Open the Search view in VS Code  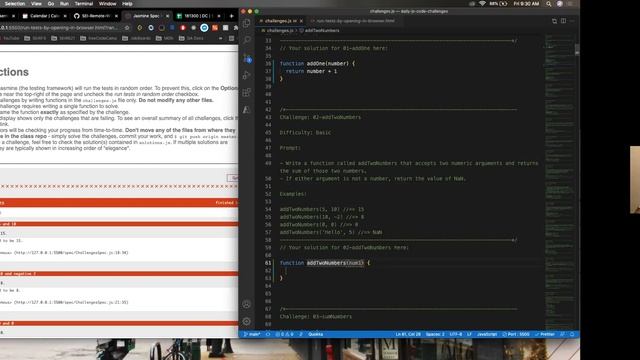tap(247, 40)
